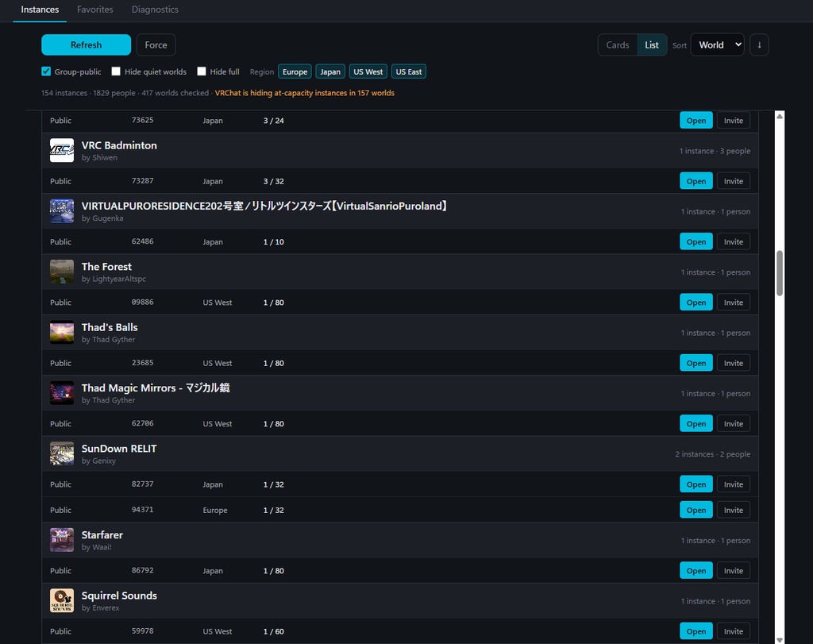Viewport: 813px width, 644px height.
Task: Invite to instance 62706
Action: [734, 423]
